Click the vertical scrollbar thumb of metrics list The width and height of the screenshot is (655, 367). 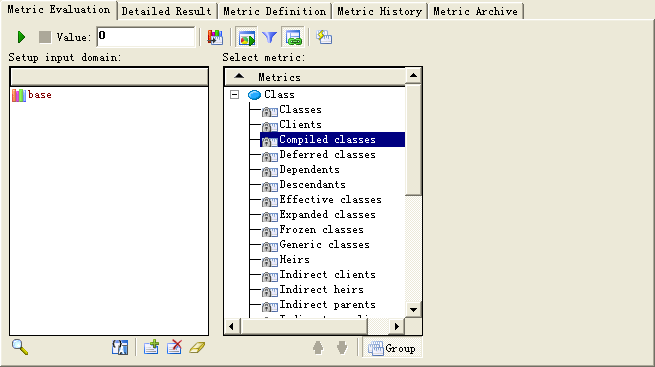413,139
